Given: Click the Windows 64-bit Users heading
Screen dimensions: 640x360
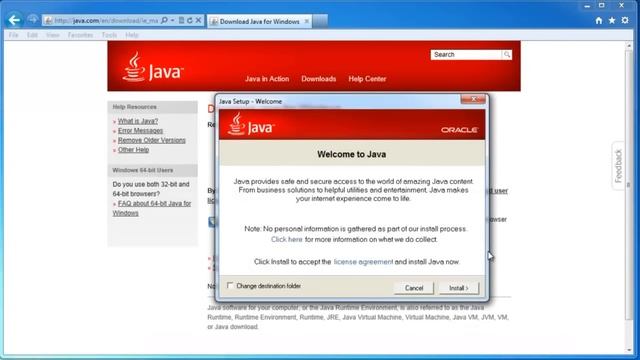Looking at the screenshot, I should pos(142,170).
